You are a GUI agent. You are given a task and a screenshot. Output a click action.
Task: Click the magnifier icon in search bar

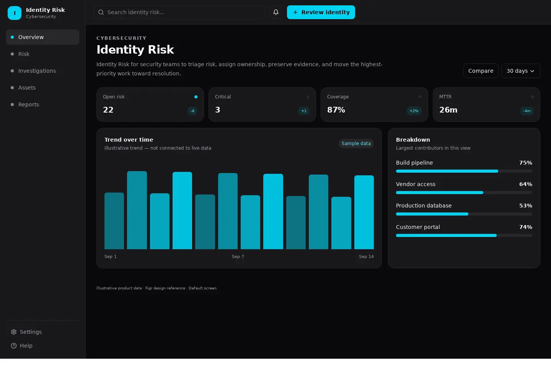101,12
